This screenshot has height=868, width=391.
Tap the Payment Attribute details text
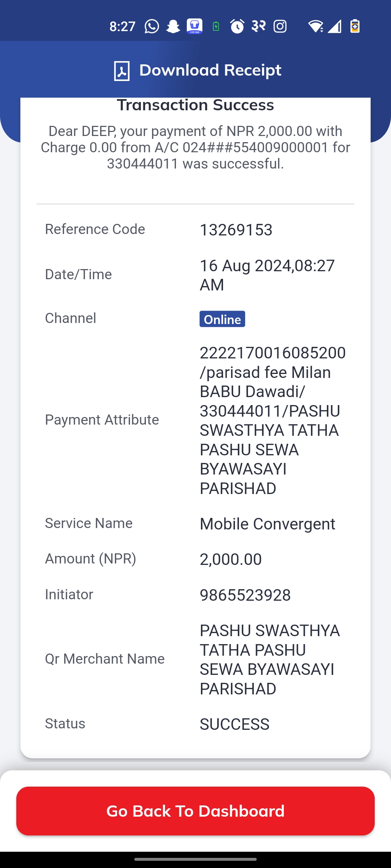(273, 420)
